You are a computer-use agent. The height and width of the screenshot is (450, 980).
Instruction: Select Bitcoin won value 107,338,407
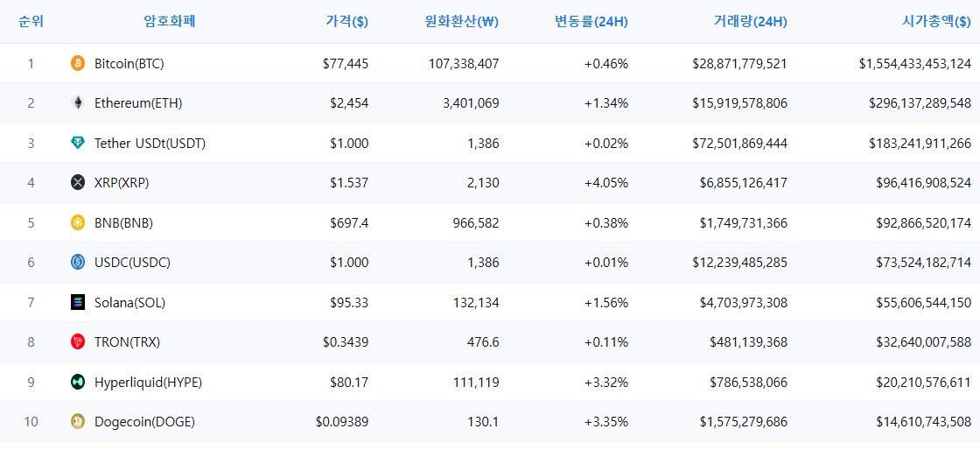[464, 63]
